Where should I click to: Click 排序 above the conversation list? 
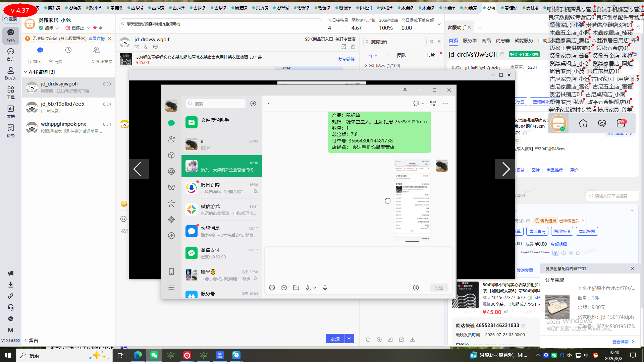(35, 62)
